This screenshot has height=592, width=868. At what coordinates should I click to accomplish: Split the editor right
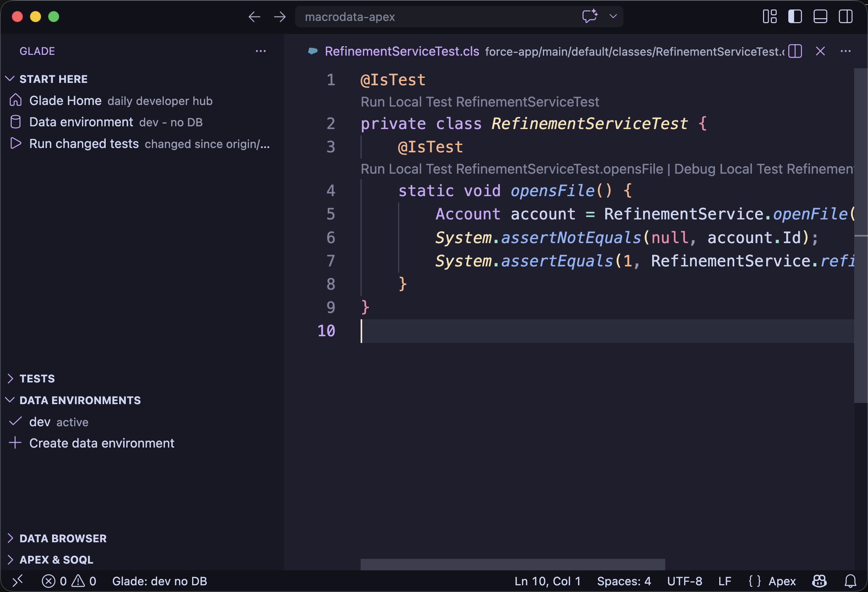(795, 51)
